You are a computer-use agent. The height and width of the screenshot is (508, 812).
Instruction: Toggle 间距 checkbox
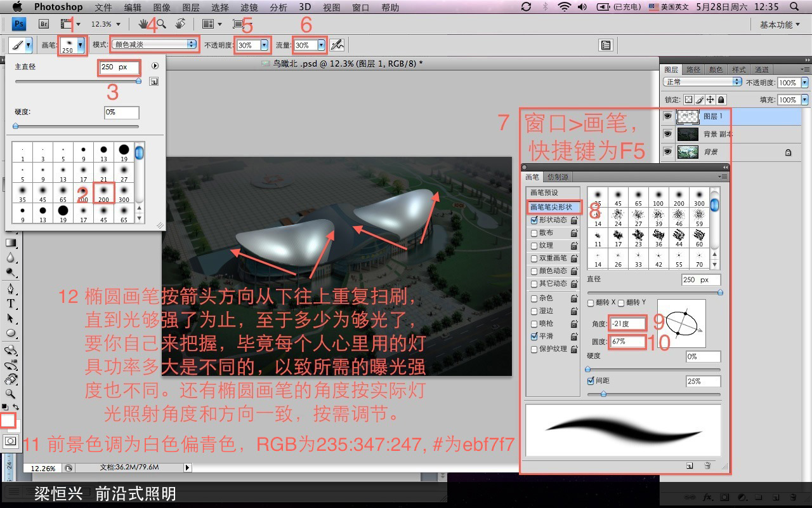click(x=591, y=381)
